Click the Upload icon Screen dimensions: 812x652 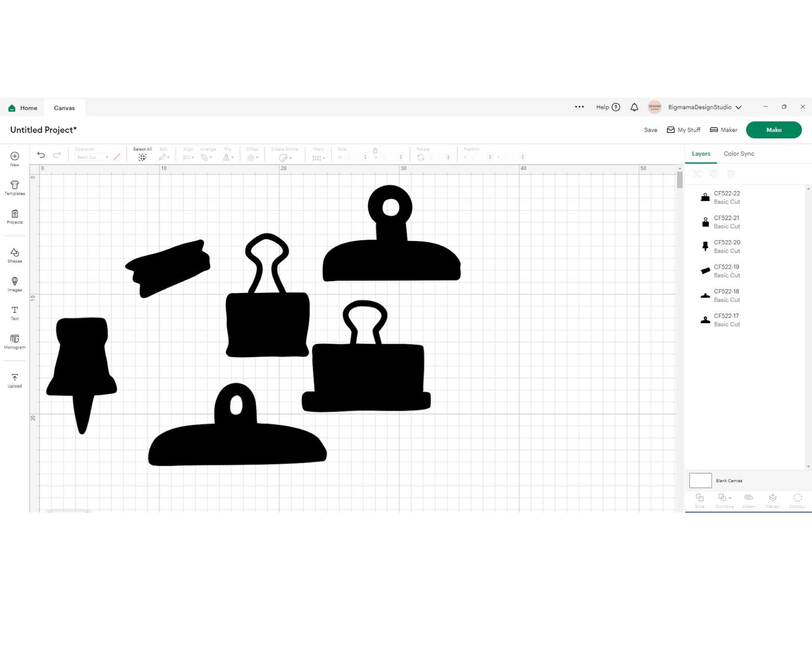14,381
